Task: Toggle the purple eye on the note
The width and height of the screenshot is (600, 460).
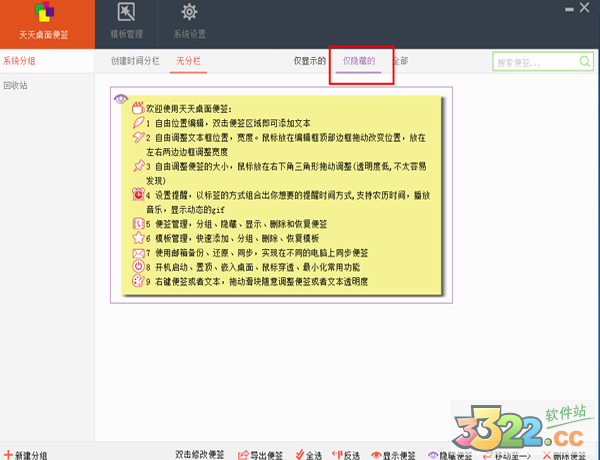Action: coord(121,99)
